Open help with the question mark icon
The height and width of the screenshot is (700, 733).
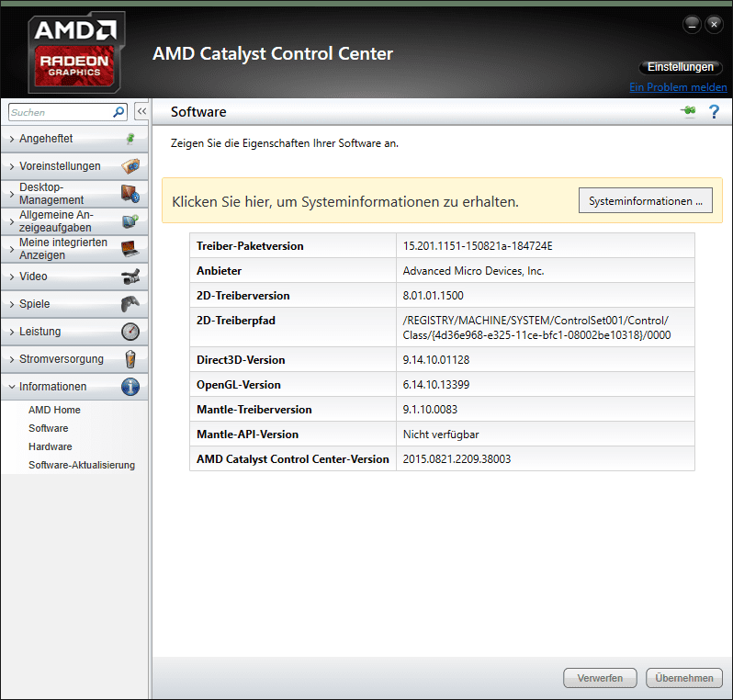click(x=714, y=111)
